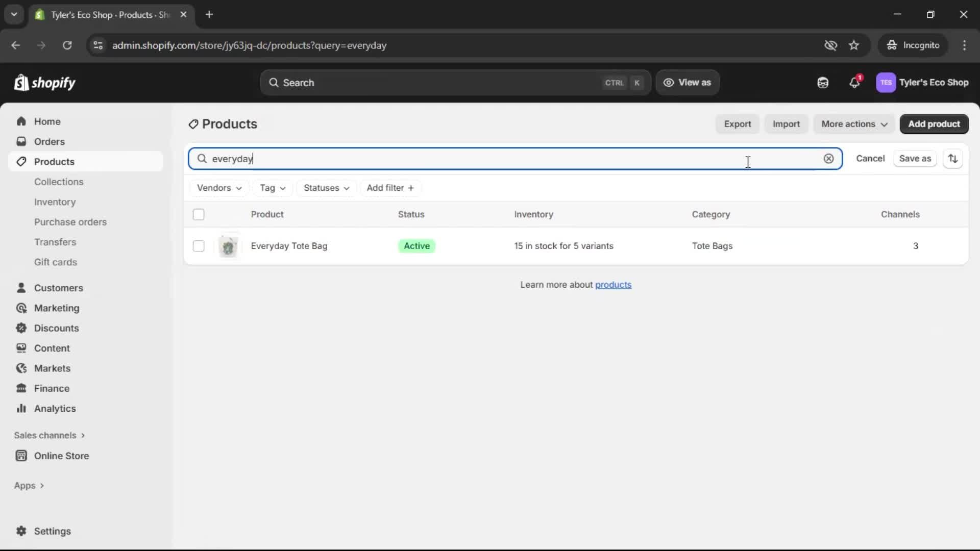
Task: Expand the Statuses filter
Action: [326, 188]
